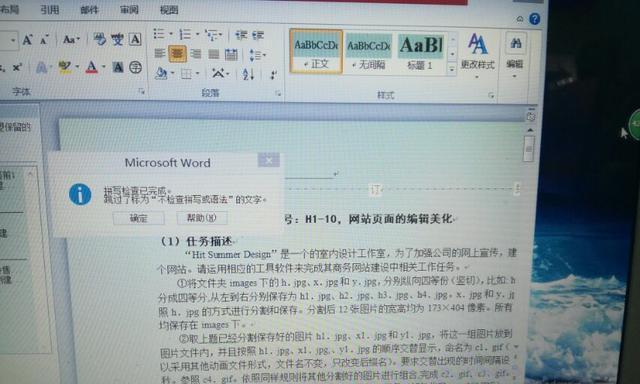Click the Asian Layout (A with arrows) icon
This screenshot has height=384, width=640.
coord(218,74)
